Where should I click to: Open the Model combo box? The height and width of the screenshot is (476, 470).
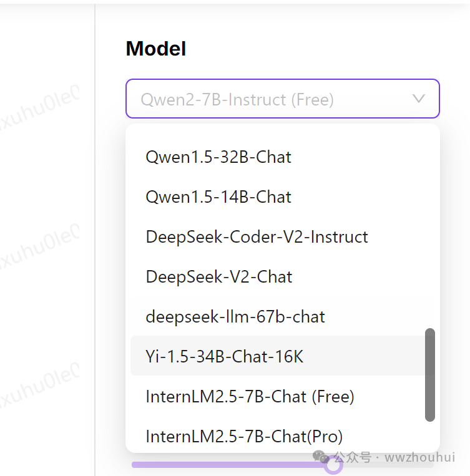click(x=282, y=99)
